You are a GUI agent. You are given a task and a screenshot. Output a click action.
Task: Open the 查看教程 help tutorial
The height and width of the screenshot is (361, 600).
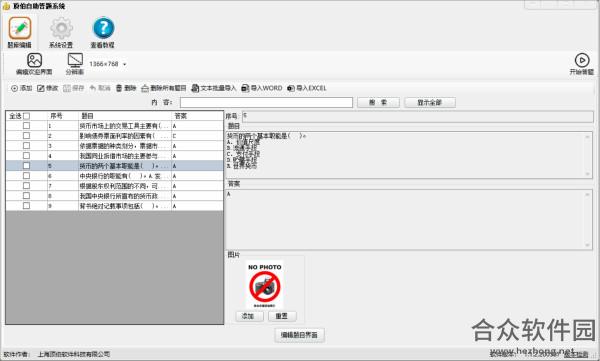(x=103, y=33)
